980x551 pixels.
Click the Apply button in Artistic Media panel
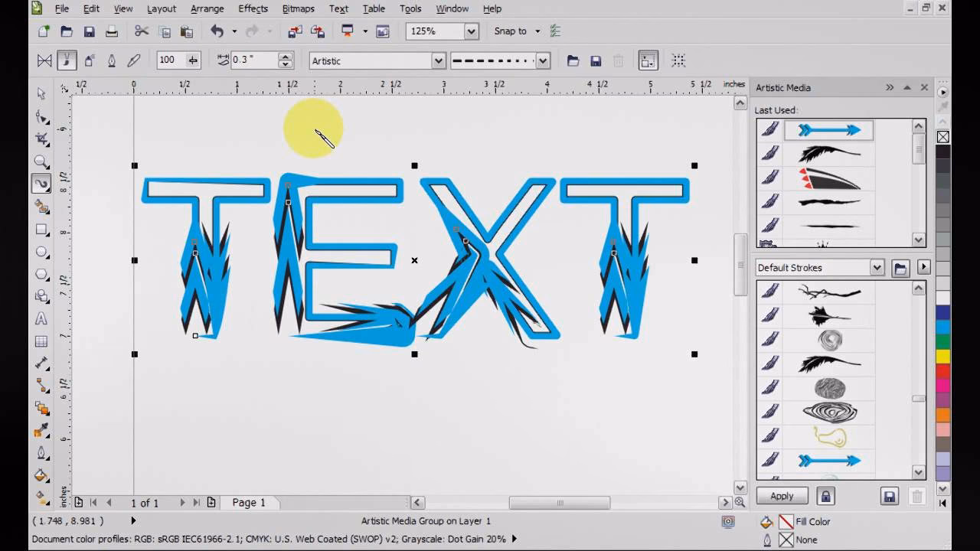tap(780, 496)
